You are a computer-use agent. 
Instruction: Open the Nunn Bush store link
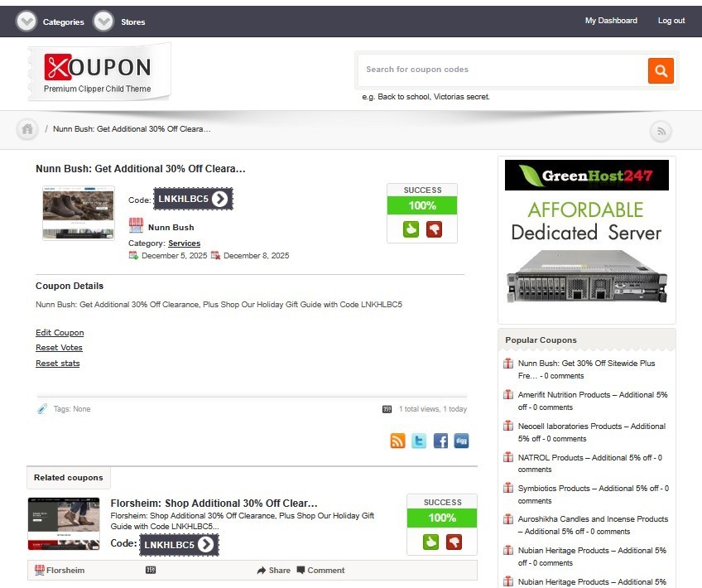pyautogui.click(x=171, y=228)
